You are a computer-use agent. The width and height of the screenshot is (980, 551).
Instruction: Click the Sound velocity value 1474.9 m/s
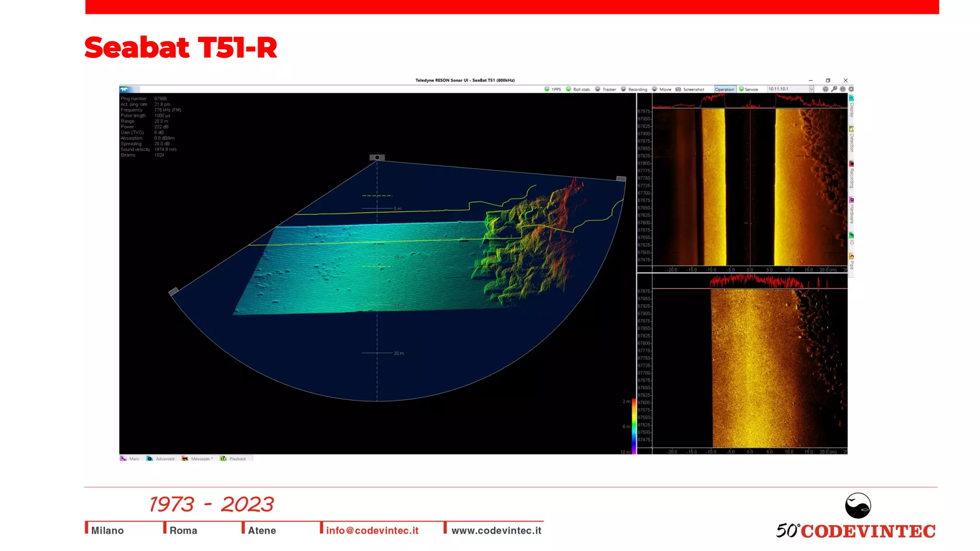(x=165, y=150)
